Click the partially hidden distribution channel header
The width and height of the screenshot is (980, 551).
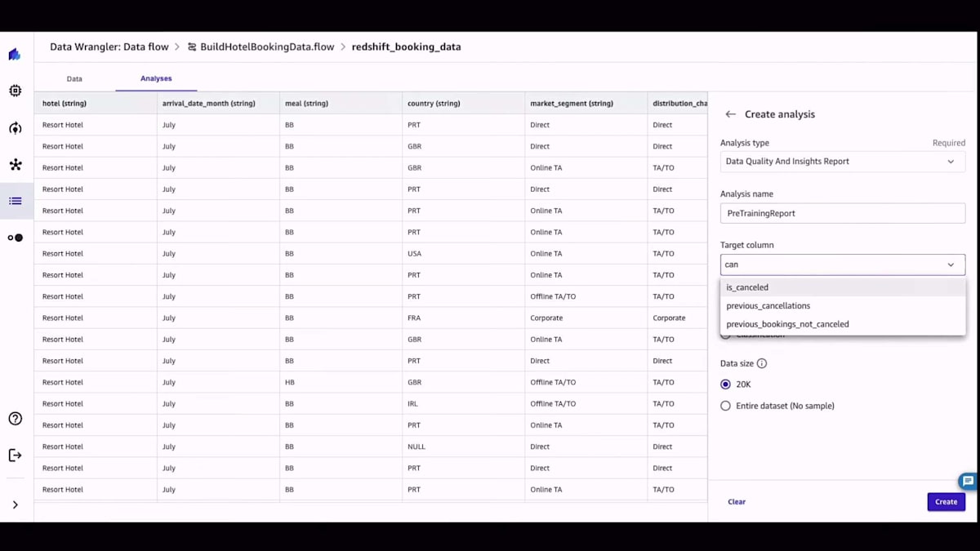click(x=678, y=104)
